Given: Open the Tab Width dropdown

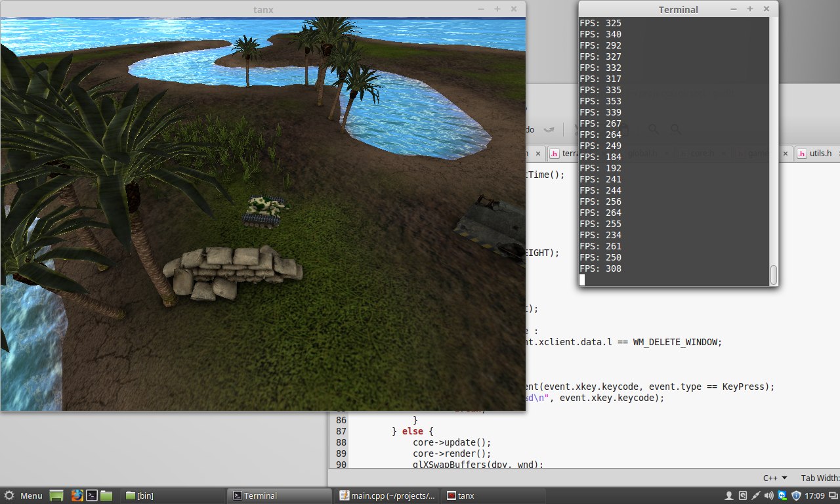Looking at the screenshot, I should (x=820, y=478).
